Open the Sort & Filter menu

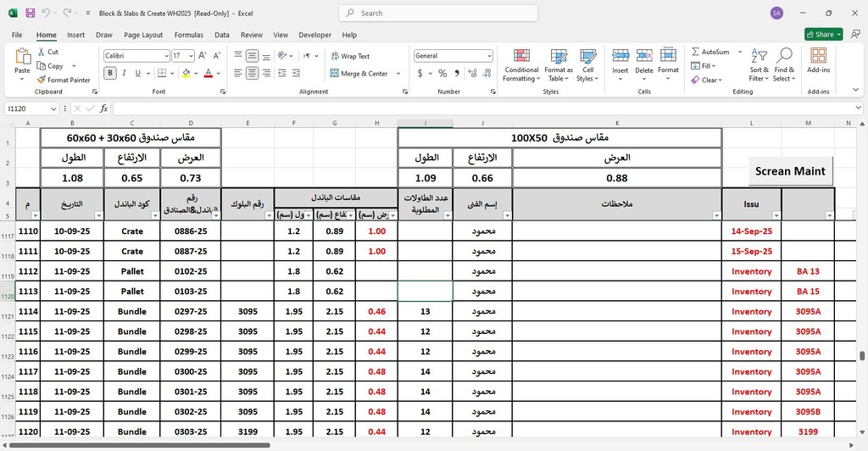coord(759,65)
